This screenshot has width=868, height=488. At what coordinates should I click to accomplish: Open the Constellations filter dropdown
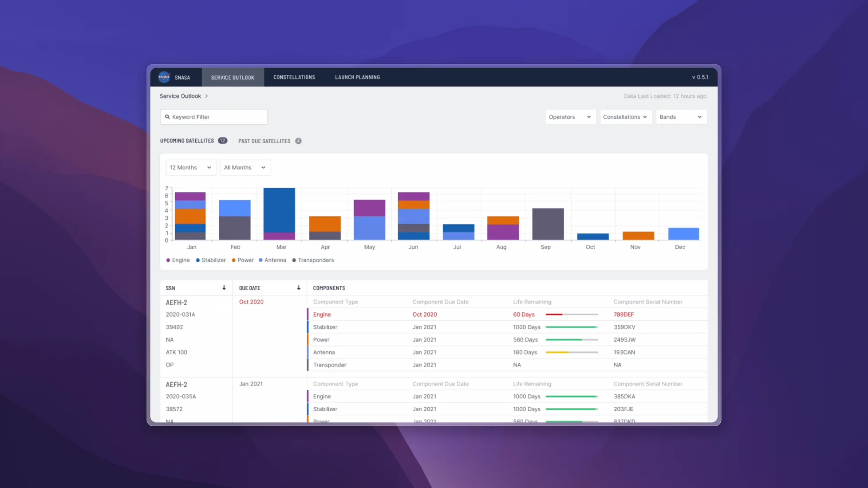coord(626,117)
